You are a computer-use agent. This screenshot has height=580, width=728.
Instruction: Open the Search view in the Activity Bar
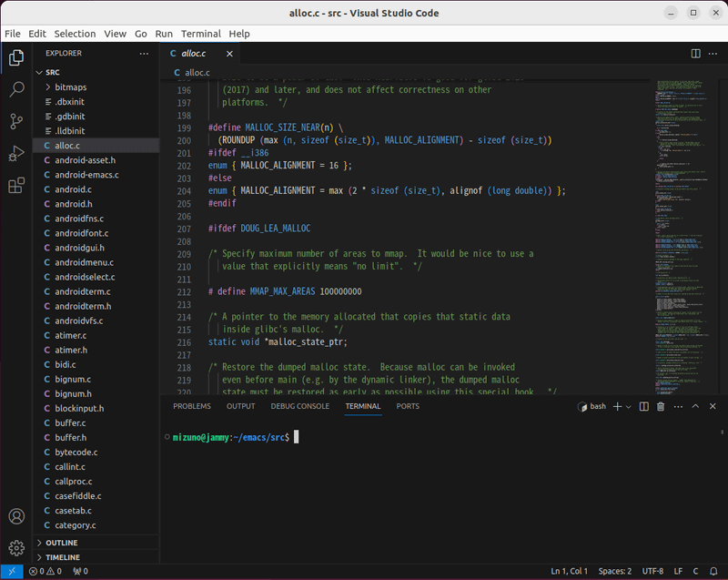[x=15, y=90]
